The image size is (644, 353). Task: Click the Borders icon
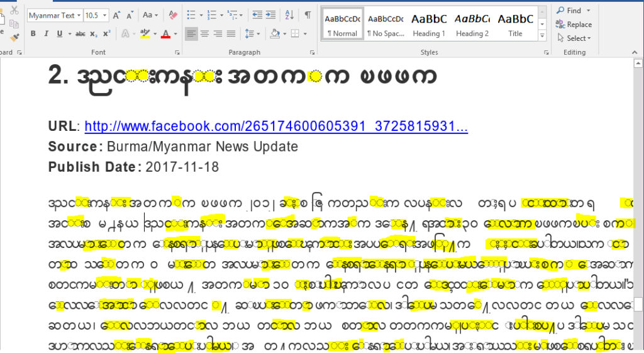click(x=295, y=34)
